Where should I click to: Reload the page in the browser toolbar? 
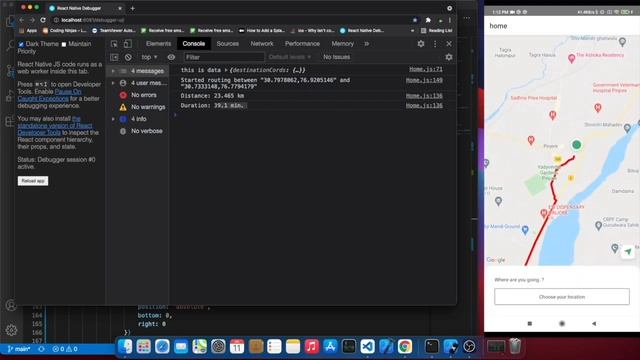tap(43, 20)
